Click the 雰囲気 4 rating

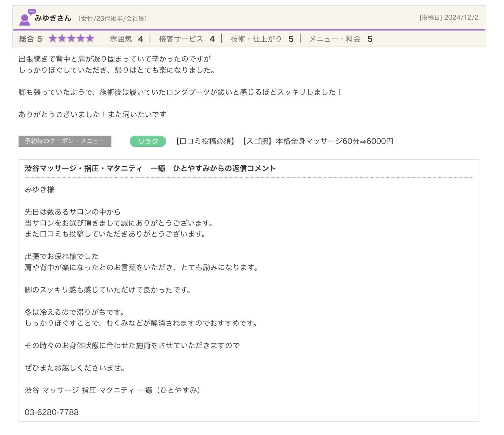click(127, 39)
